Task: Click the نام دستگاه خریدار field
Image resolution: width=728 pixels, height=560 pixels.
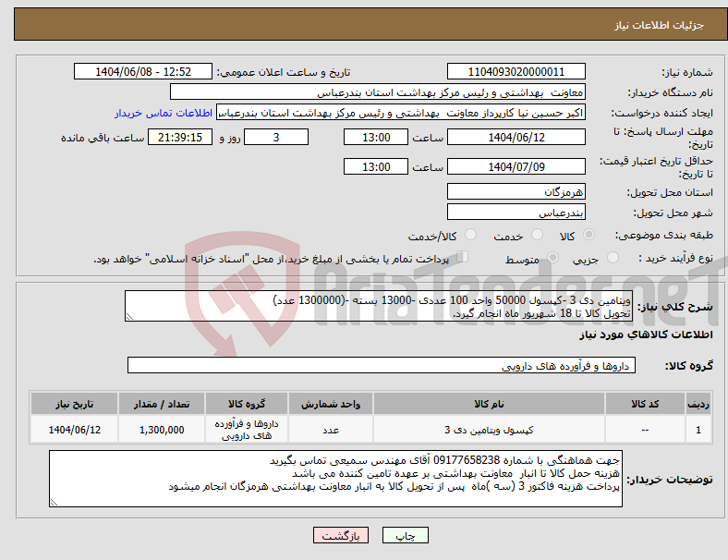Action: tap(378, 91)
